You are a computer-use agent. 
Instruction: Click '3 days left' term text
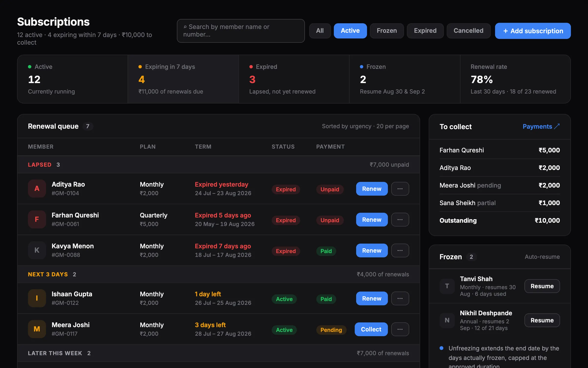click(x=210, y=325)
